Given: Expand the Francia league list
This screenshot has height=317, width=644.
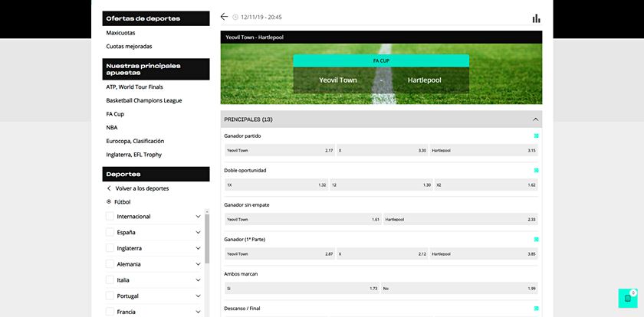Looking at the screenshot, I should tap(198, 312).
